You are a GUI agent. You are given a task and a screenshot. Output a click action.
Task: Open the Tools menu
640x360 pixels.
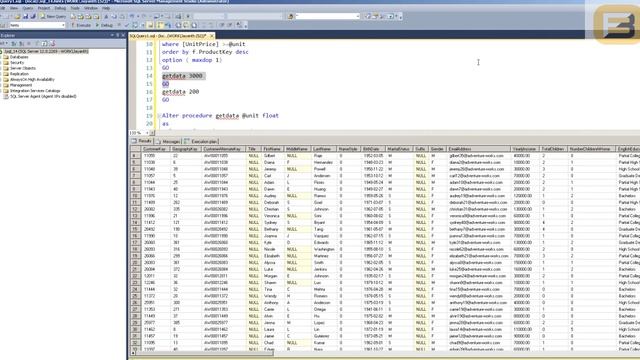coord(75,8)
